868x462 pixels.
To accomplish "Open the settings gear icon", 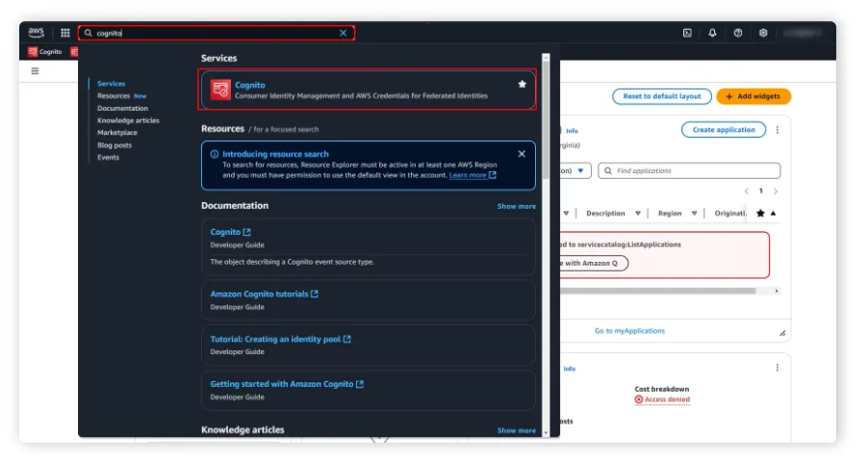I will (763, 33).
